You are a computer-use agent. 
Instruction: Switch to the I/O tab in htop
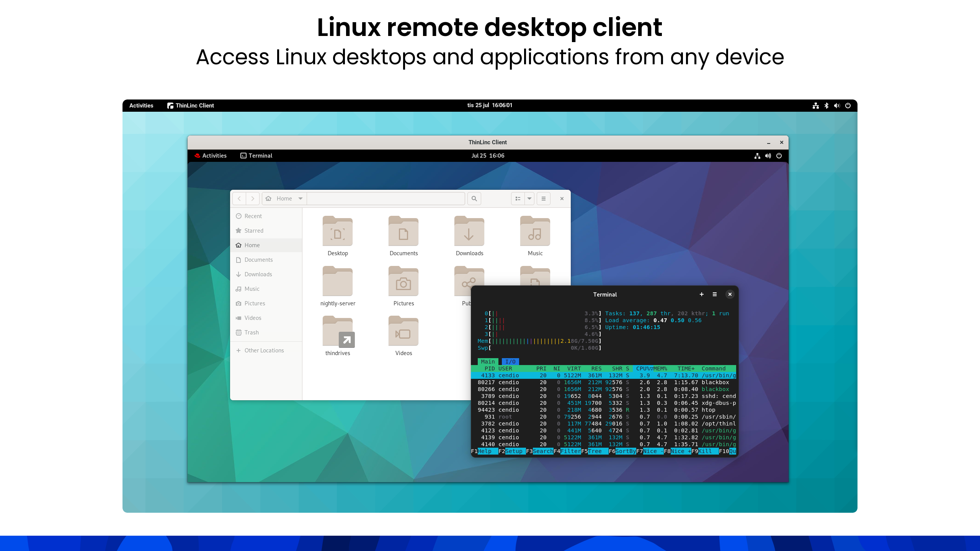(510, 362)
